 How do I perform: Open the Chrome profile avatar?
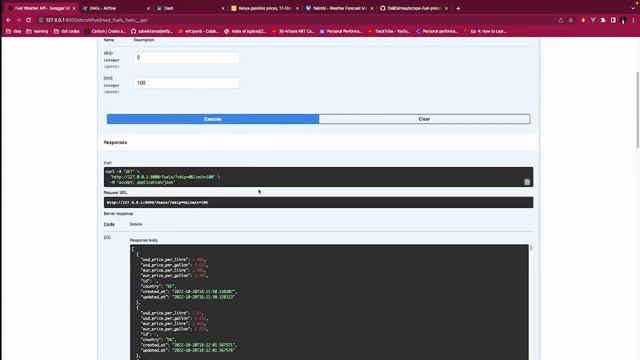pos(623,20)
